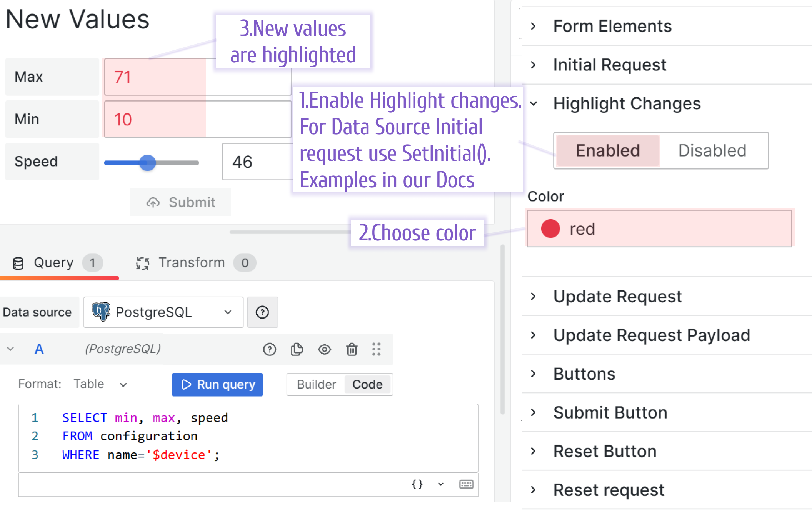Click the help icon on query A
The height and width of the screenshot is (512, 812).
click(x=270, y=349)
